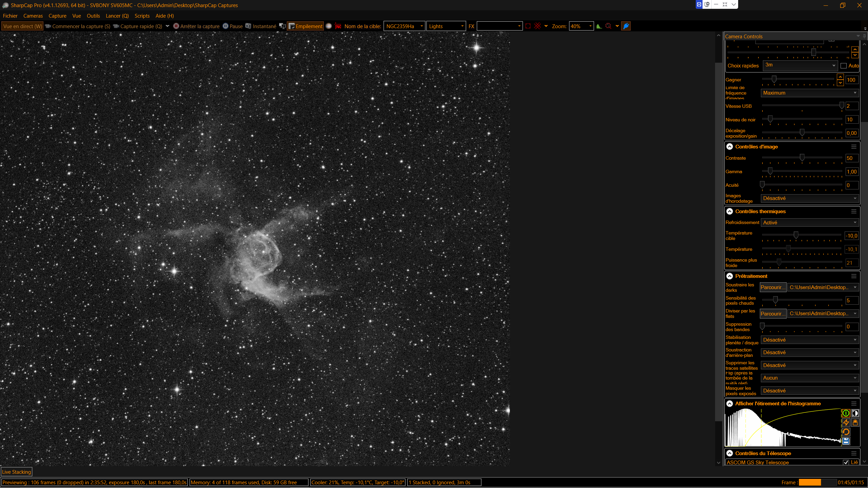Click Niveau de noir value field
Image resolution: width=868 pixels, height=488 pixels.
point(852,119)
